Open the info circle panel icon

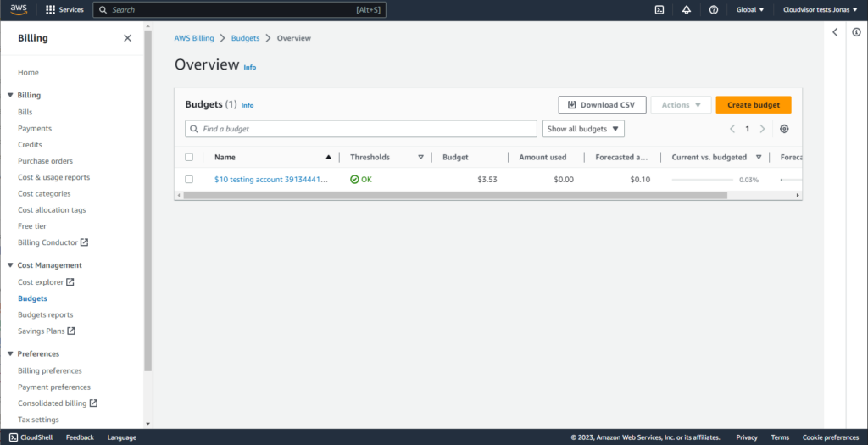click(856, 32)
